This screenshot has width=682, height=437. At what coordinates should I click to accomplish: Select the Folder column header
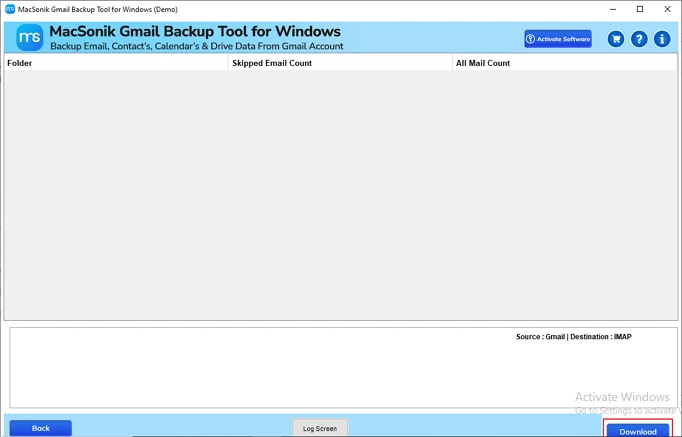pyautogui.click(x=116, y=63)
